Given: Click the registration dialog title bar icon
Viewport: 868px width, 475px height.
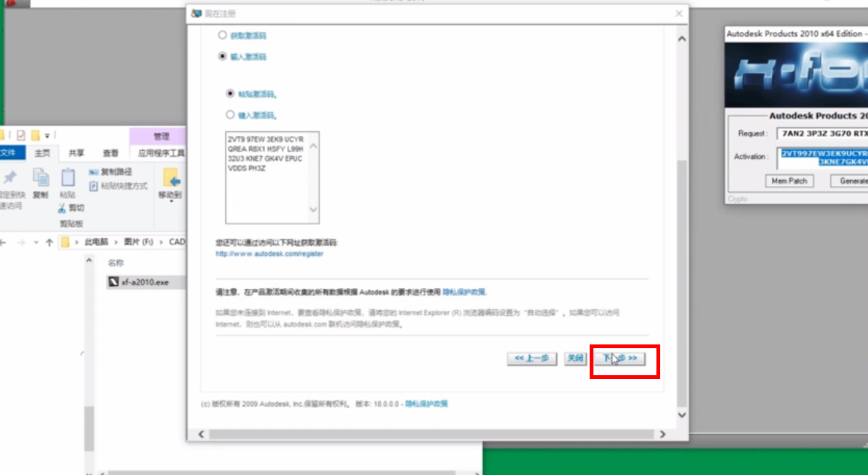Looking at the screenshot, I should (196, 14).
